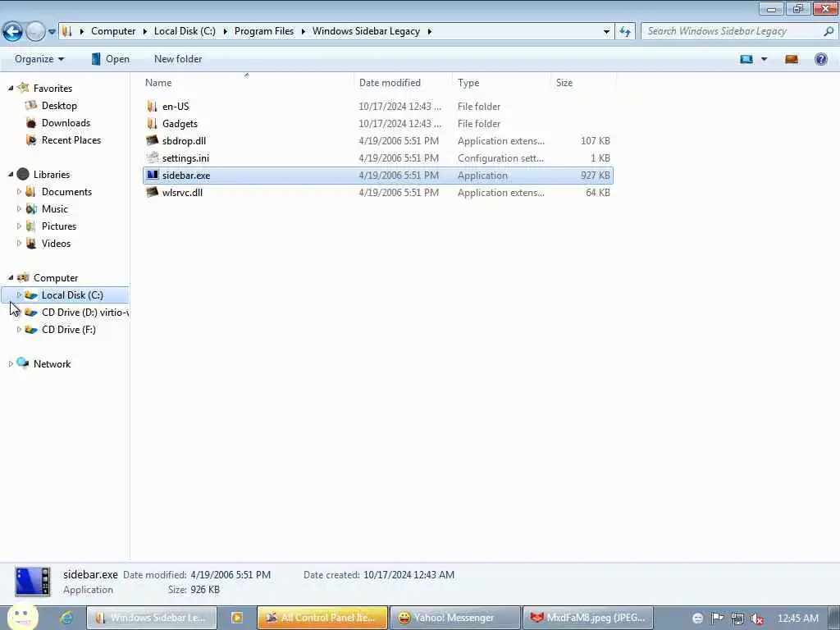
Task: Select the wlsrvc.dll file icon
Action: [x=152, y=192]
